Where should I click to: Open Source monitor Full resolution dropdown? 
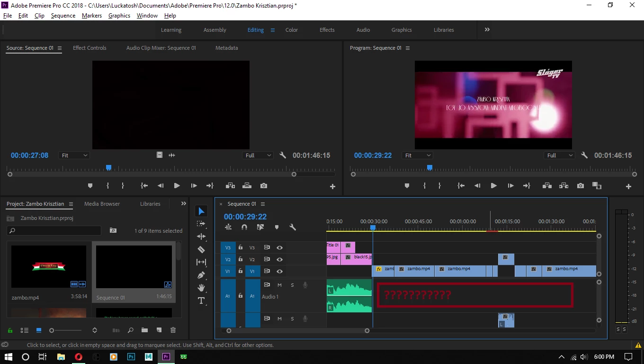point(258,155)
